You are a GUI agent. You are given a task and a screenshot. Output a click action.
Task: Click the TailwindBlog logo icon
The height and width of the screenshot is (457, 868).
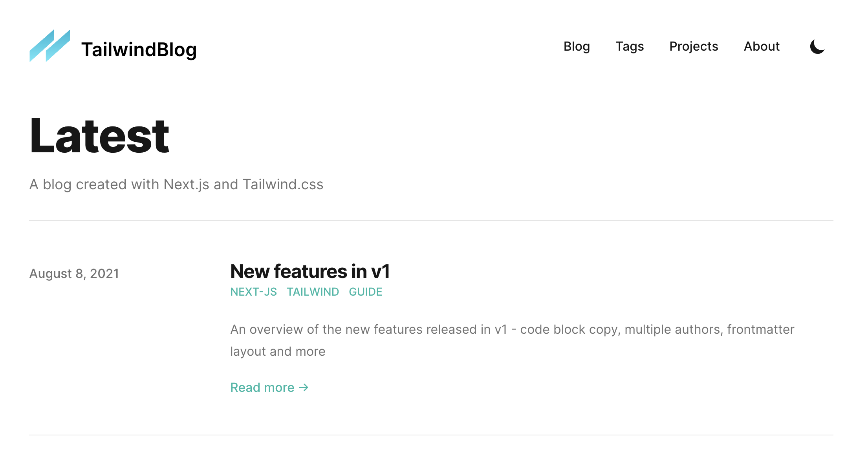click(50, 46)
